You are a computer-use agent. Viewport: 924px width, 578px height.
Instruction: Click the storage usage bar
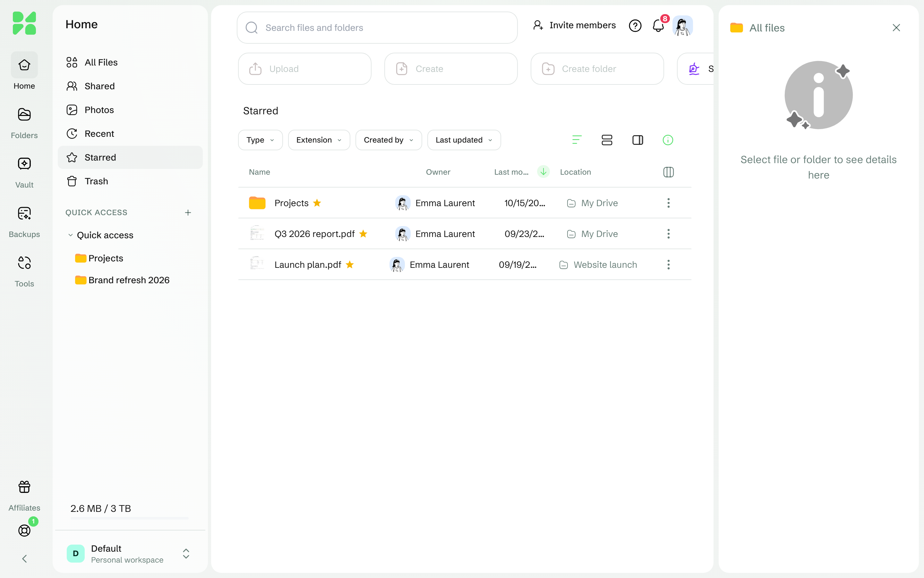tap(129, 518)
